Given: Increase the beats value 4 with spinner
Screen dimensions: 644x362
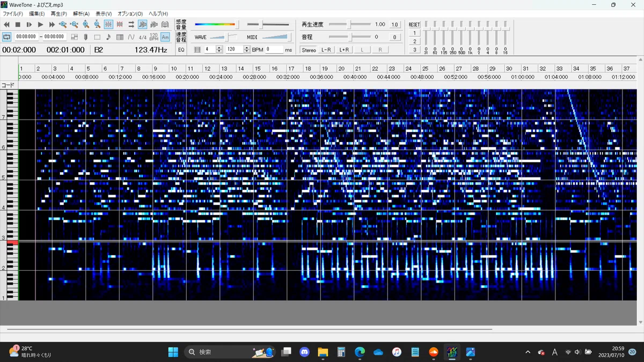Looking at the screenshot, I should tap(218, 47).
